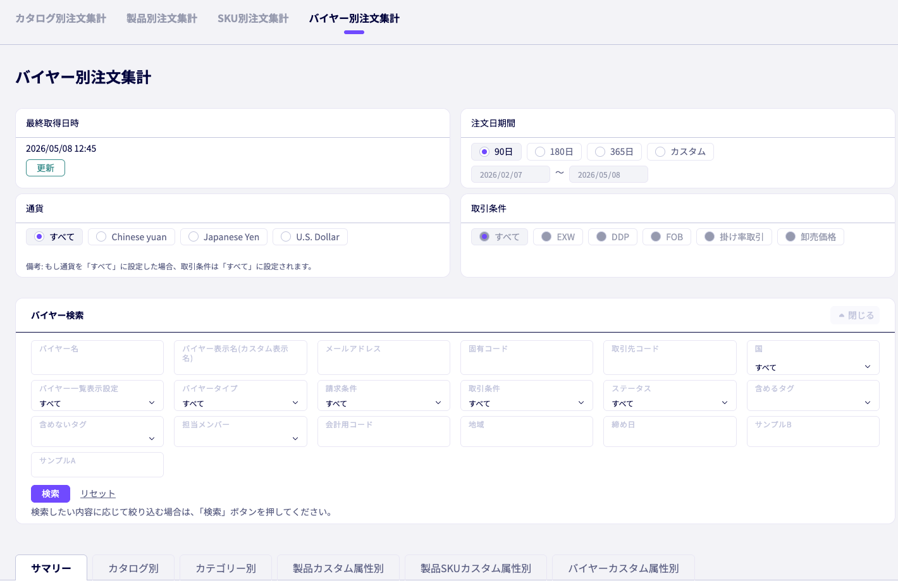Open the サマリー tab
The image size is (898, 588).
tap(51, 568)
